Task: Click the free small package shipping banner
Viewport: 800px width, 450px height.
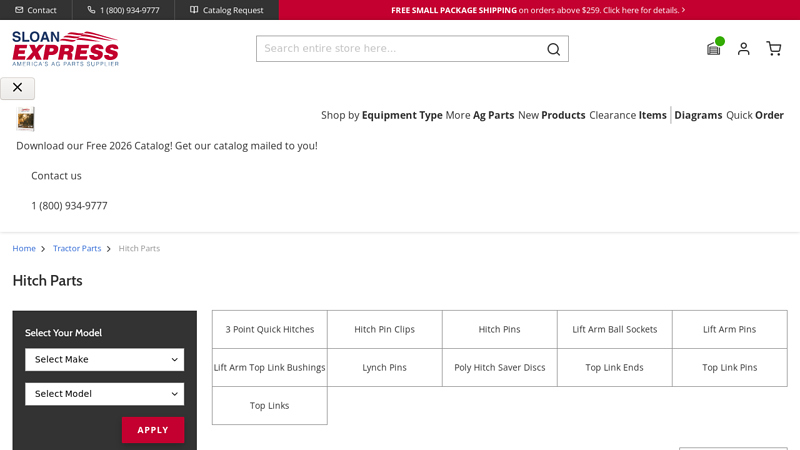Action: (x=538, y=10)
